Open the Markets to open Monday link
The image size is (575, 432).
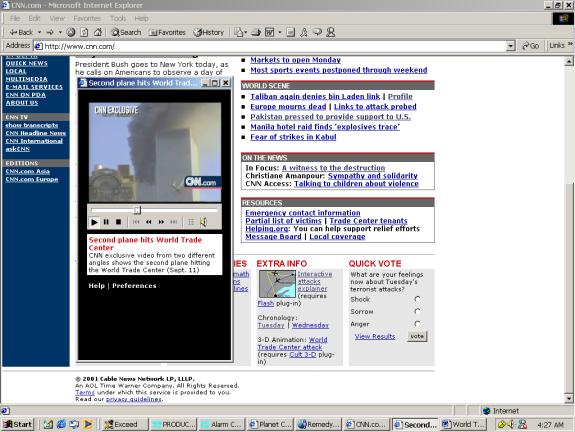(x=295, y=60)
